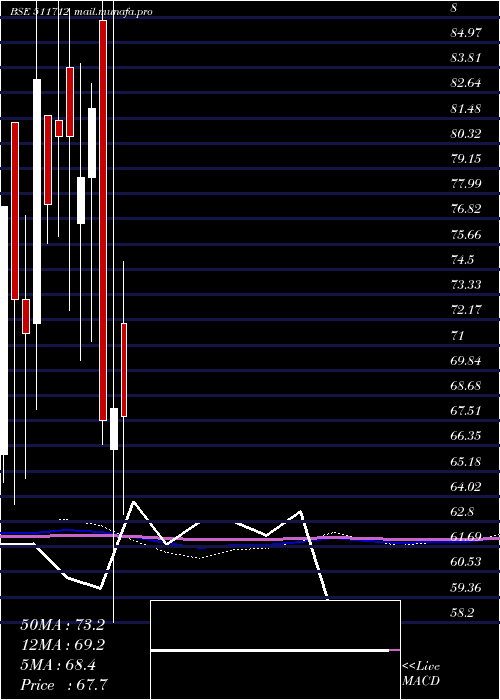Click the 66.35 price axis label
The width and height of the screenshot is (500, 700).
coord(466,435)
